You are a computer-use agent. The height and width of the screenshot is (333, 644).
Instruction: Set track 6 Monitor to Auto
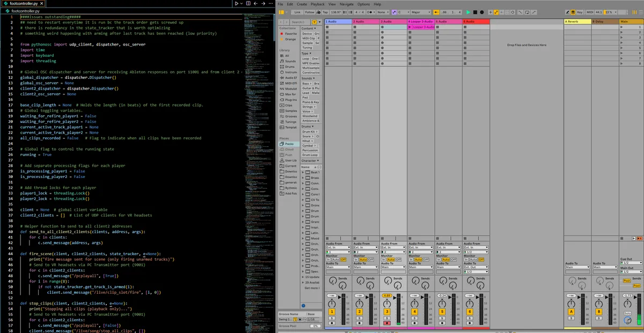pyautogui.click(x=474, y=260)
